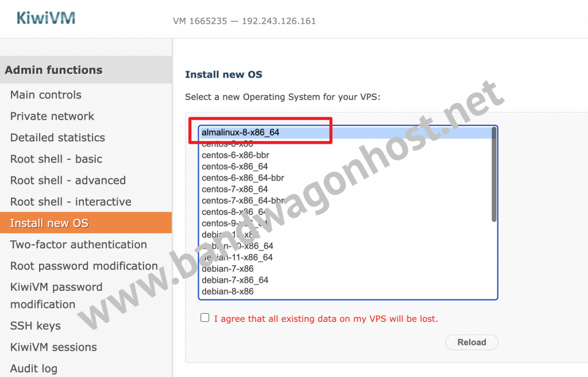Open KiwiVM password modification
This screenshot has width=588, height=377.
(x=56, y=295)
